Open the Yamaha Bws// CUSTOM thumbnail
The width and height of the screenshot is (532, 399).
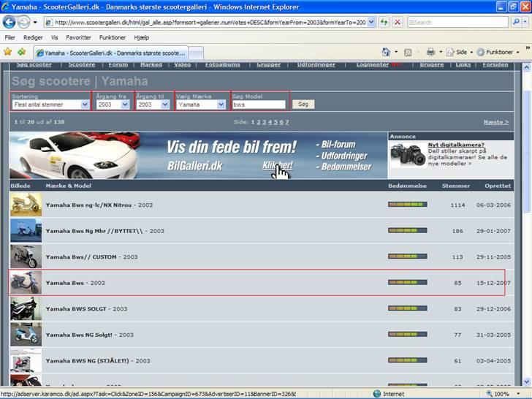coord(26,256)
